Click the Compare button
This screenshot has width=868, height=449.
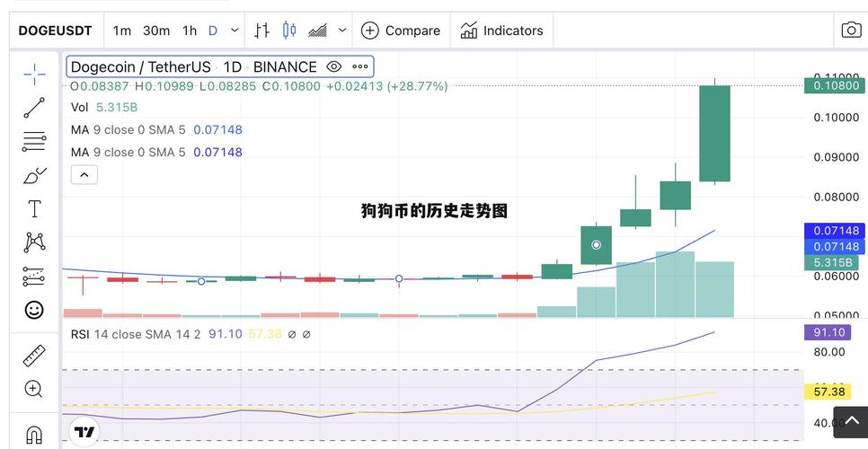click(x=401, y=31)
